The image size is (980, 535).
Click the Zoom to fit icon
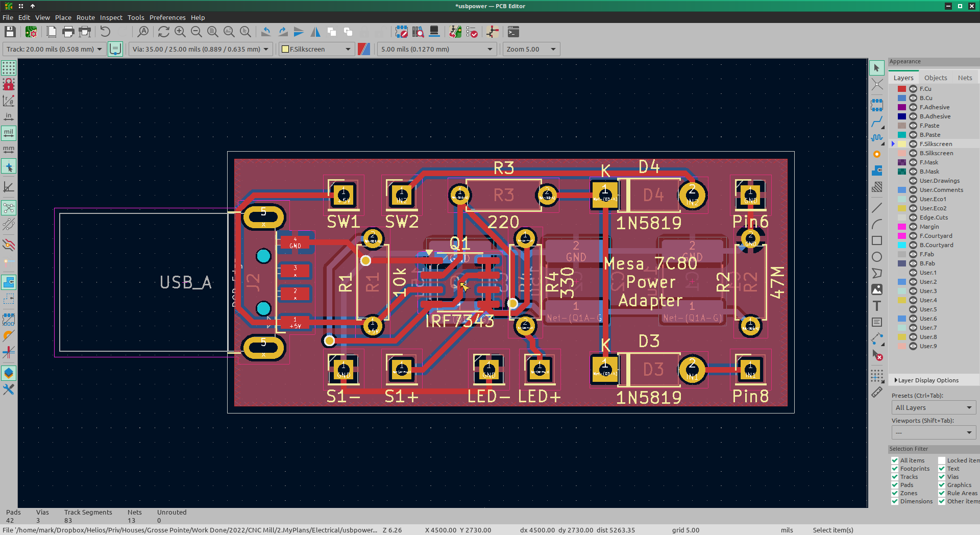[x=212, y=32]
